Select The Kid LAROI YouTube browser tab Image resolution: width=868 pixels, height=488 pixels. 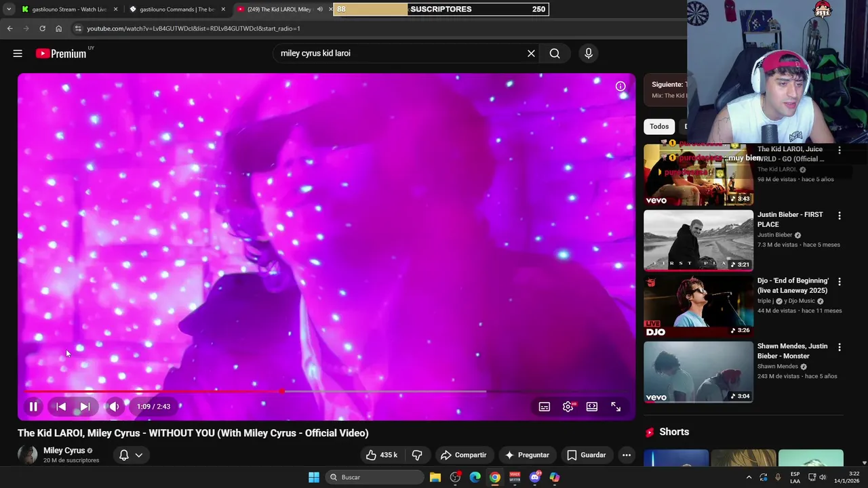coord(278,9)
